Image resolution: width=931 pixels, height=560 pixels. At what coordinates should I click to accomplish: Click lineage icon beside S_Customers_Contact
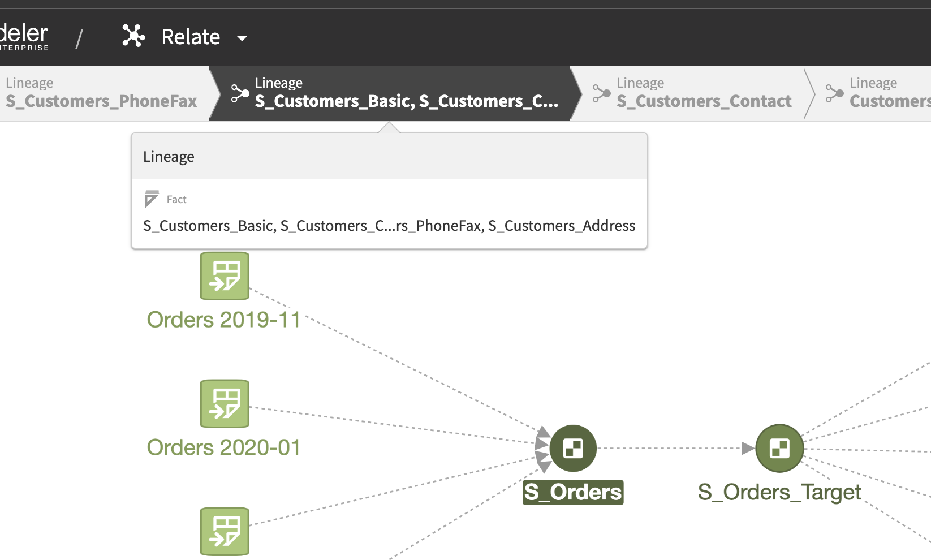pos(601,93)
